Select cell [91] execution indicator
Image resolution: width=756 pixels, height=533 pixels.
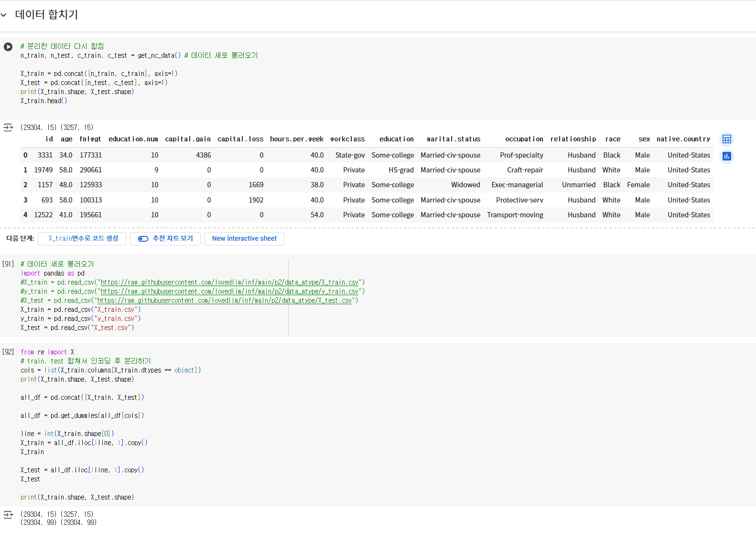(x=8, y=264)
